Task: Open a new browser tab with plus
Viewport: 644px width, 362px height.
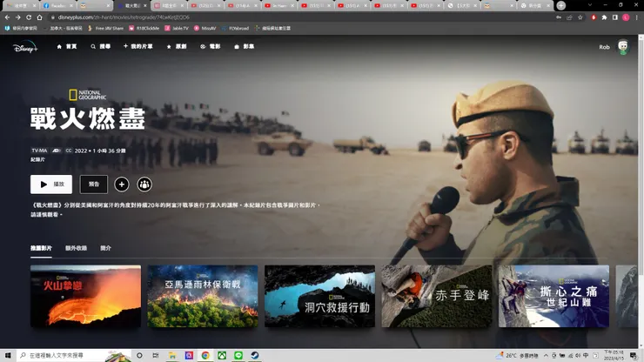Action: [x=560, y=5]
